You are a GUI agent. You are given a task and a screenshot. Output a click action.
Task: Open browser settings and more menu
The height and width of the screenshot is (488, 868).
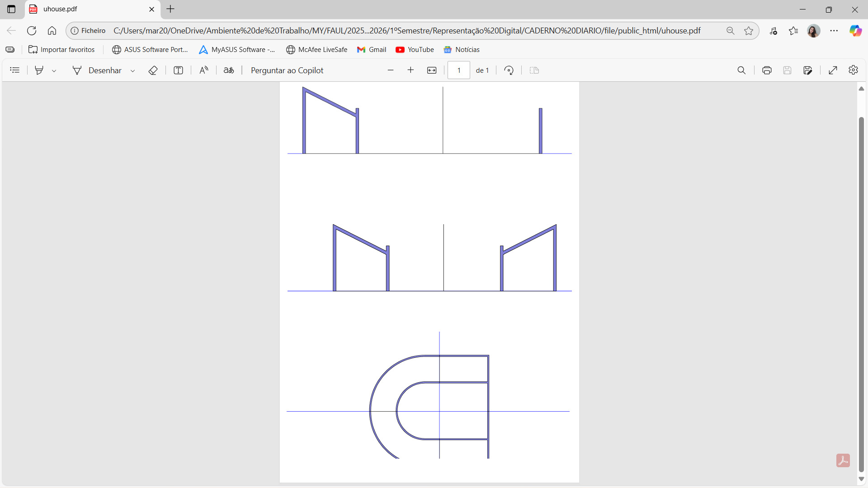tap(834, 31)
